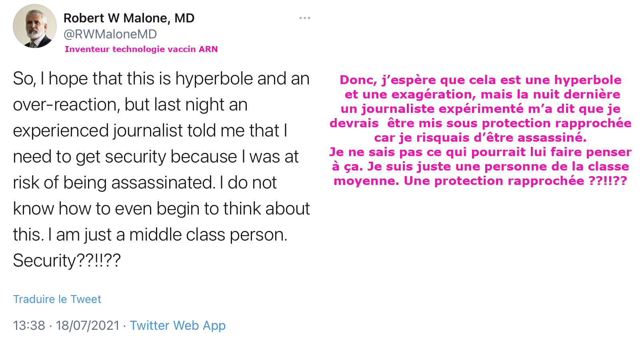
Task: Click the phrase middle class person
Action: (208, 235)
